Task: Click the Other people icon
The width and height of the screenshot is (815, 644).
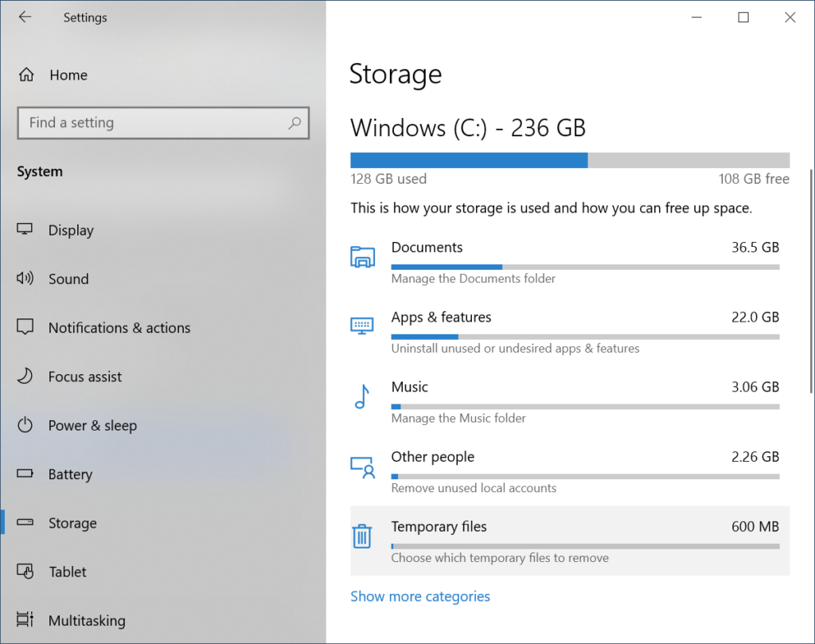Action: pyautogui.click(x=362, y=467)
